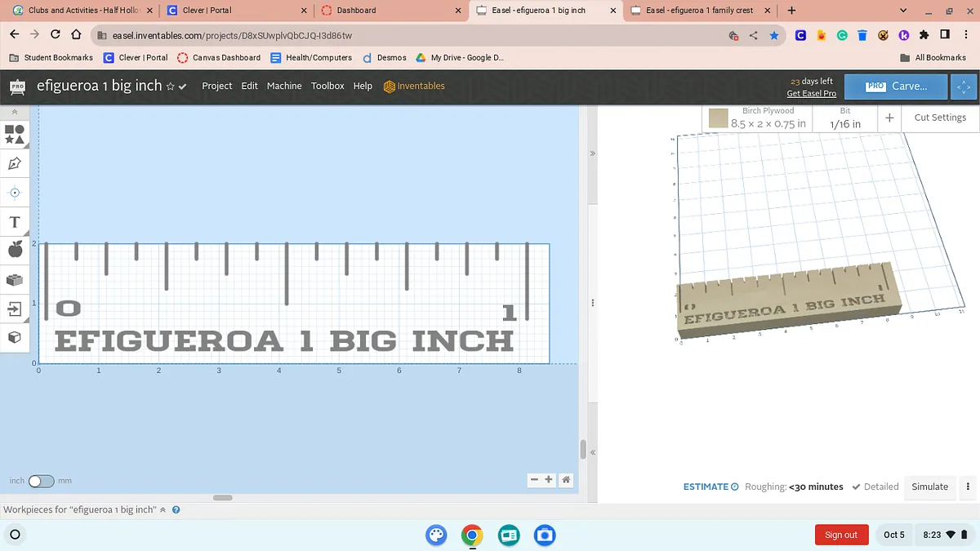Viewport: 980px width, 551px height.
Task: Open the 3D cube tool
Action: 15,337
